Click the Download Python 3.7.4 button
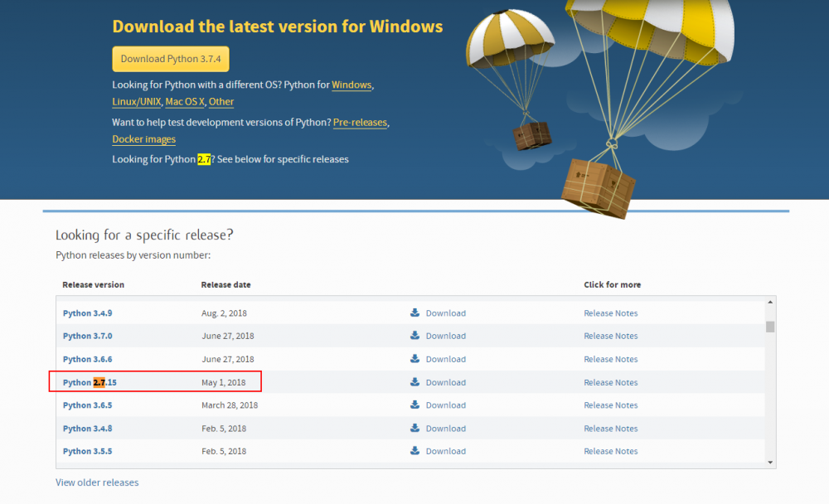Image resolution: width=829 pixels, height=504 pixels. click(170, 59)
